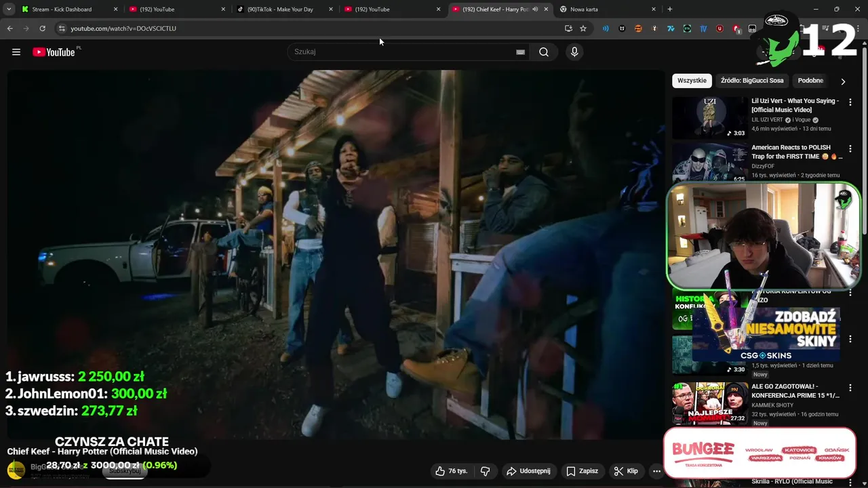This screenshot has height=488, width=868.
Task: Select the Podobne filter chip
Action: 810,81
